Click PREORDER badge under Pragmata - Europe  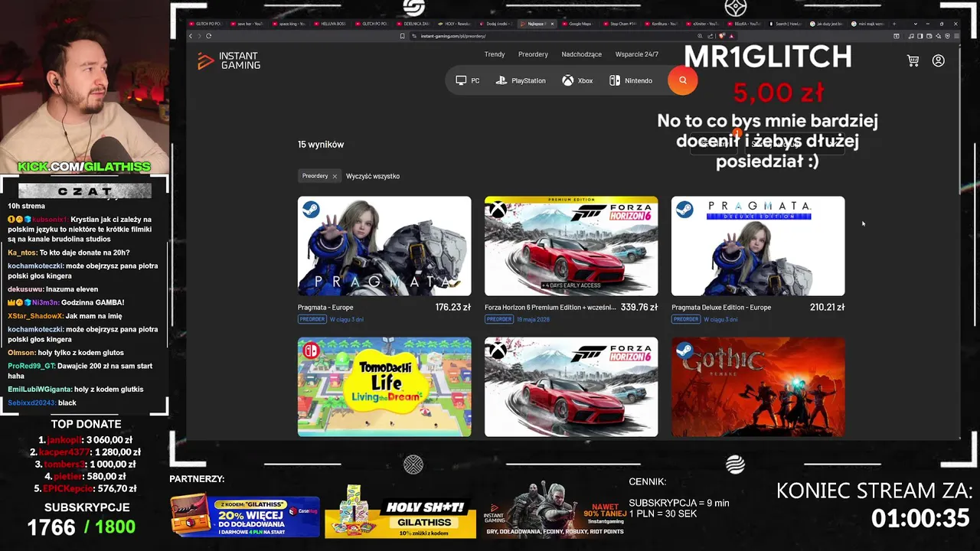312,319
